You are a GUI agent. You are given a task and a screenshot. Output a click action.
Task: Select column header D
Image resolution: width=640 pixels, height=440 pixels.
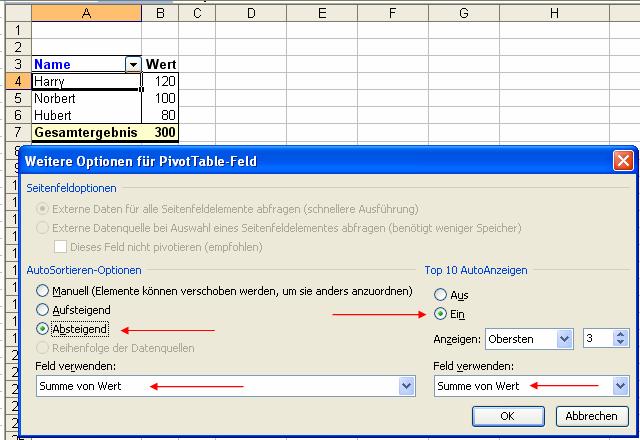tap(249, 12)
